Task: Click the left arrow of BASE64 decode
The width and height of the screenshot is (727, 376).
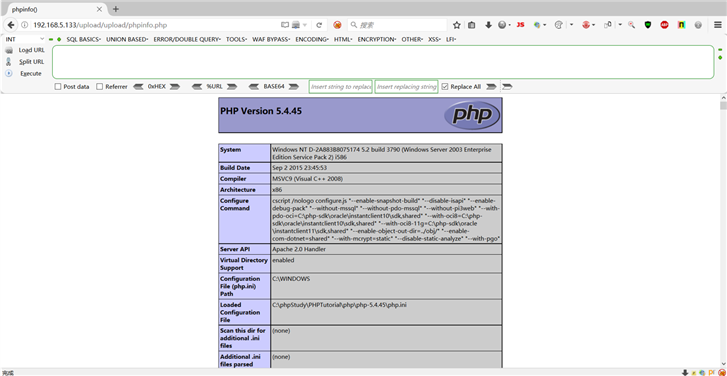Action: pos(254,87)
